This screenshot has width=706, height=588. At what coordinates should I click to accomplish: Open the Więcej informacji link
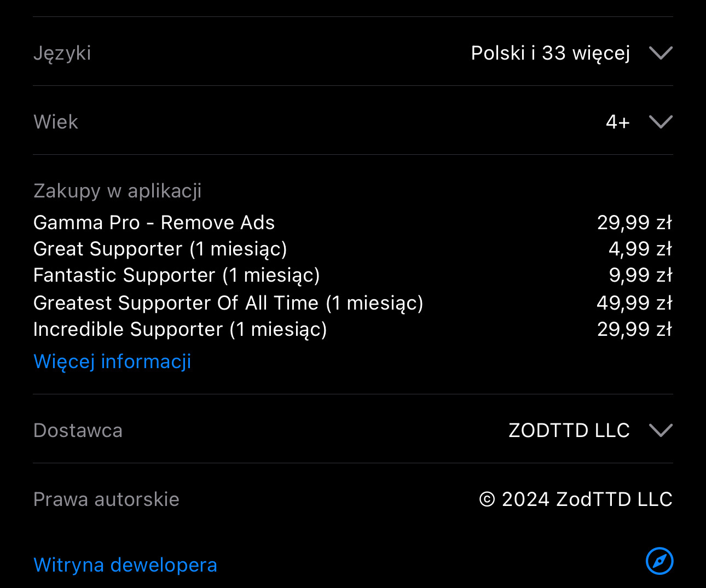tap(112, 362)
